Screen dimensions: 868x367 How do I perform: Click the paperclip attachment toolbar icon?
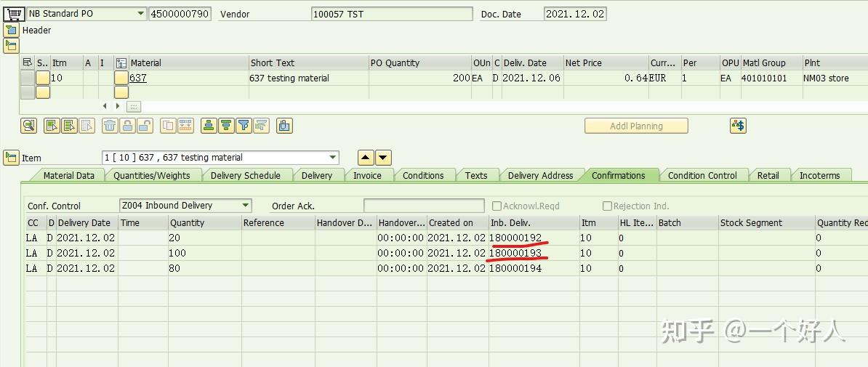coord(284,126)
